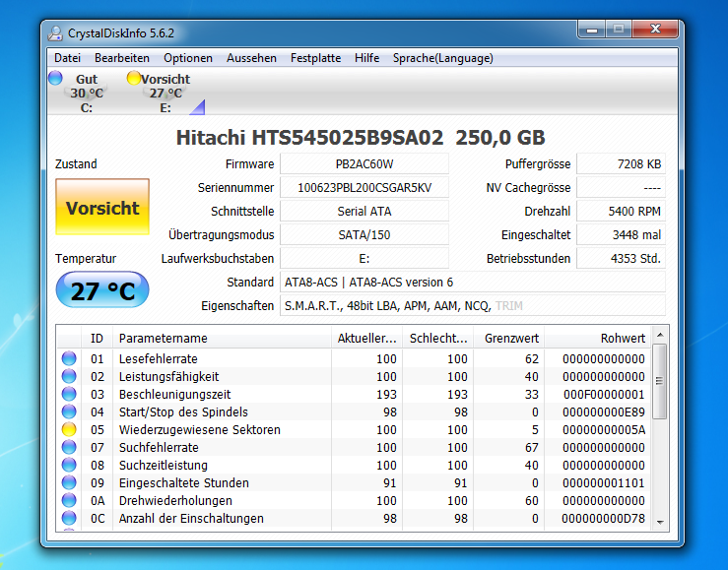This screenshot has height=570, width=728.
Task: Open the Datei menu
Action: point(67,58)
